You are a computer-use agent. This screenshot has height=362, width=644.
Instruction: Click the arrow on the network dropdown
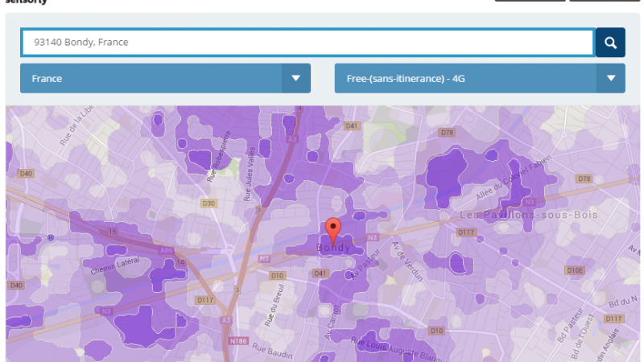(611, 78)
